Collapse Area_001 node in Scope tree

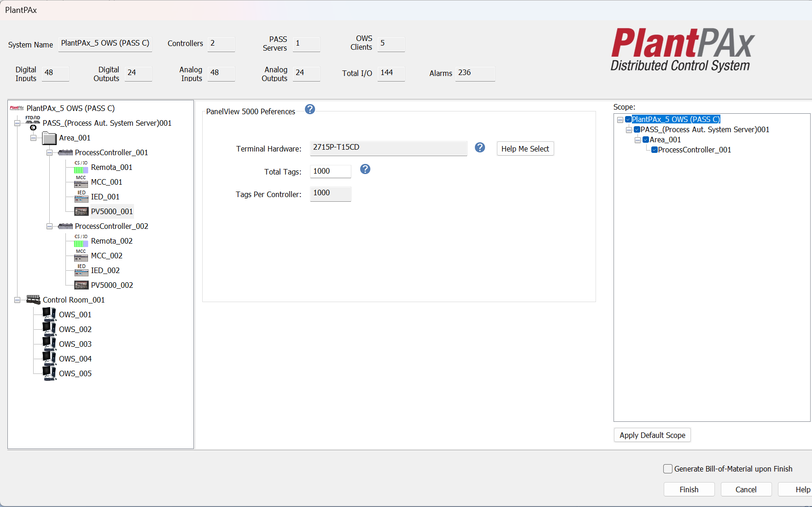pos(637,140)
